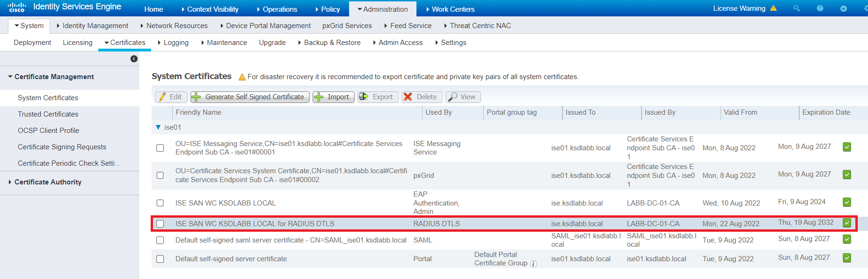Open the Maintenance submenu
Screen dimensions: 868x279
224,43
